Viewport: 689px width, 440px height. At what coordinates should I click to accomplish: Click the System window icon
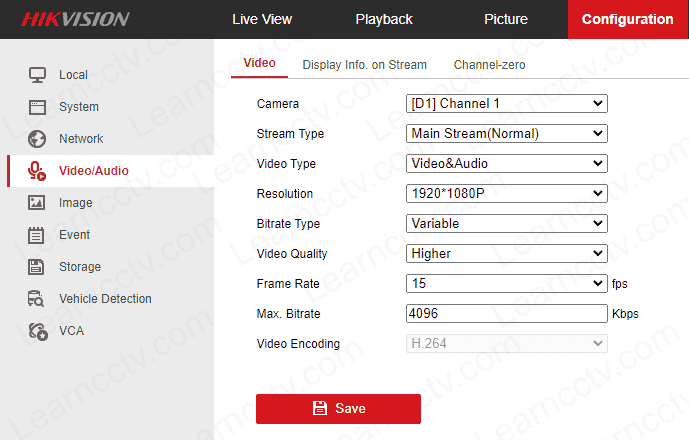pyautogui.click(x=37, y=107)
